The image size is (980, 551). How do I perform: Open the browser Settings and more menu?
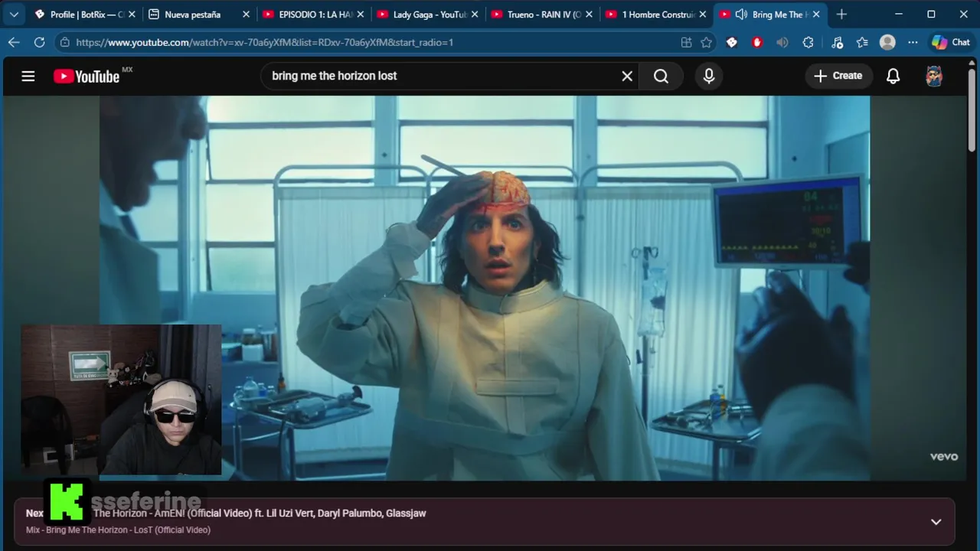913,42
